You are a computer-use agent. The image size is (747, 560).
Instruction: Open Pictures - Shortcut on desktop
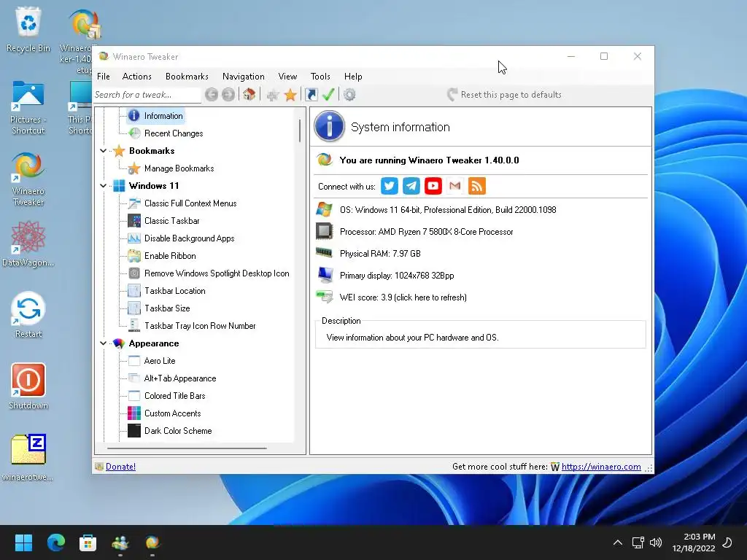28,108
